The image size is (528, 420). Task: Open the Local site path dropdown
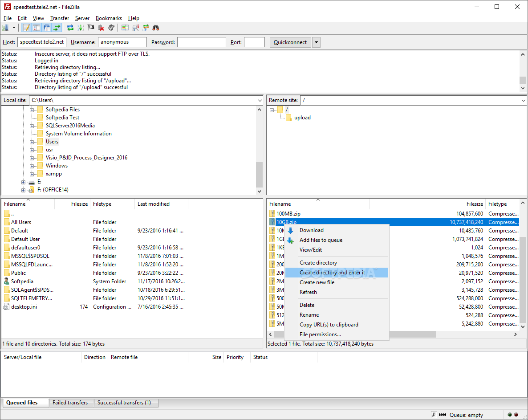coord(260,100)
